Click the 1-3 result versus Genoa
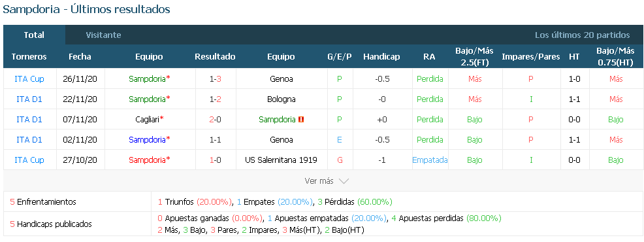This screenshot has width=644, height=242. pos(216,78)
